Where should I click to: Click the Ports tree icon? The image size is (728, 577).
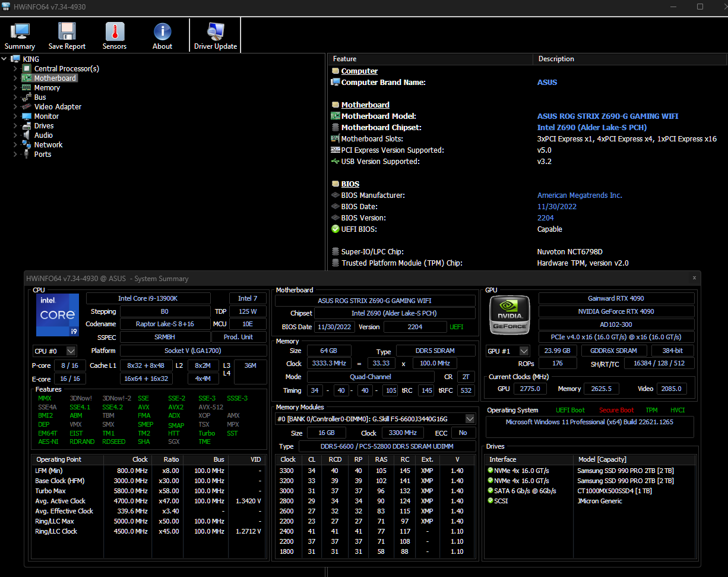[x=27, y=154]
